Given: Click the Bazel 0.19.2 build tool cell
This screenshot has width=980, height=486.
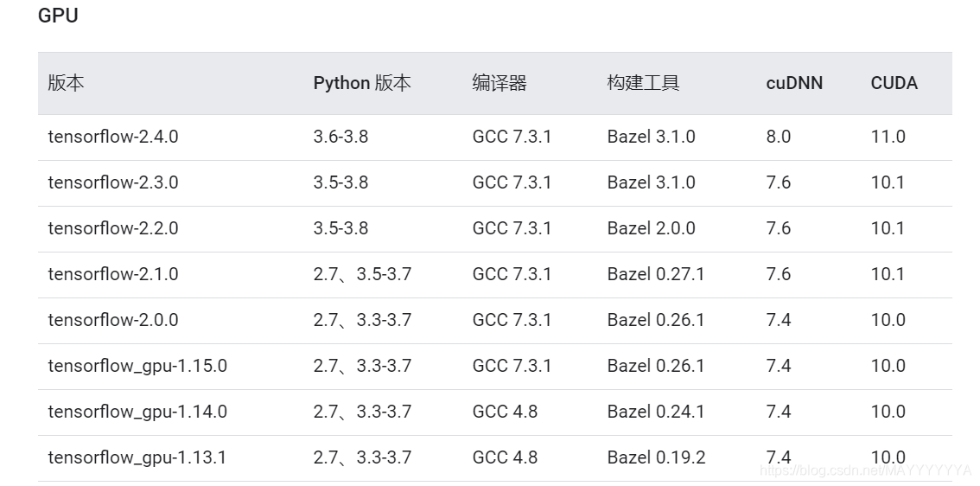Looking at the screenshot, I should (656, 457).
